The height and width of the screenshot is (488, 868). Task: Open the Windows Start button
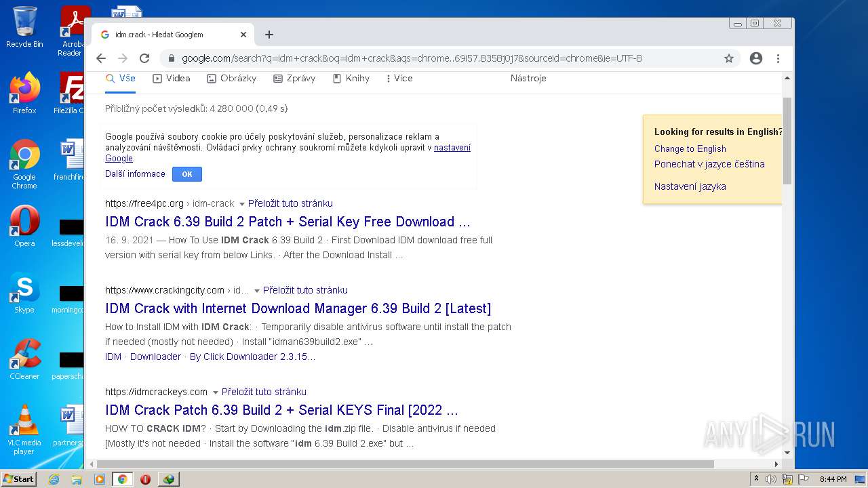[19, 479]
